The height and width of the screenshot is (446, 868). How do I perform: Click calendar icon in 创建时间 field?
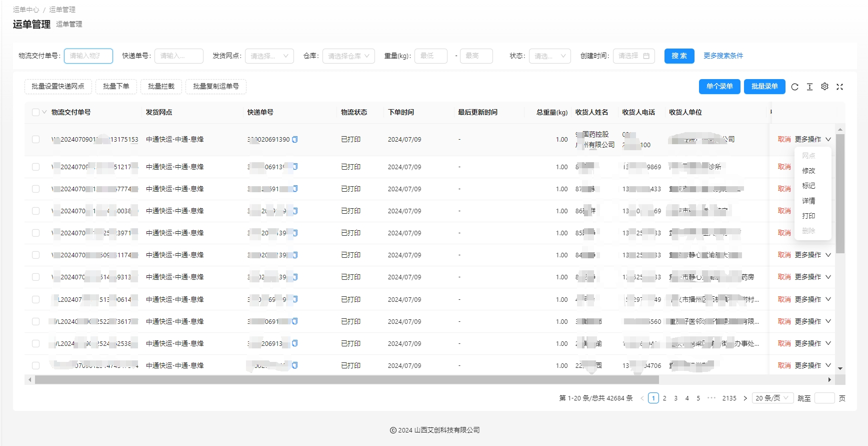tap(646, 56)
